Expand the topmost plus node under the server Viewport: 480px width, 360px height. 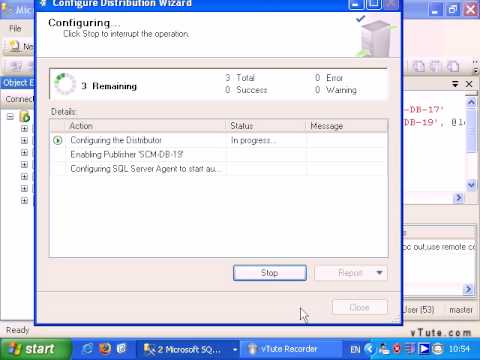coord(24,129)
